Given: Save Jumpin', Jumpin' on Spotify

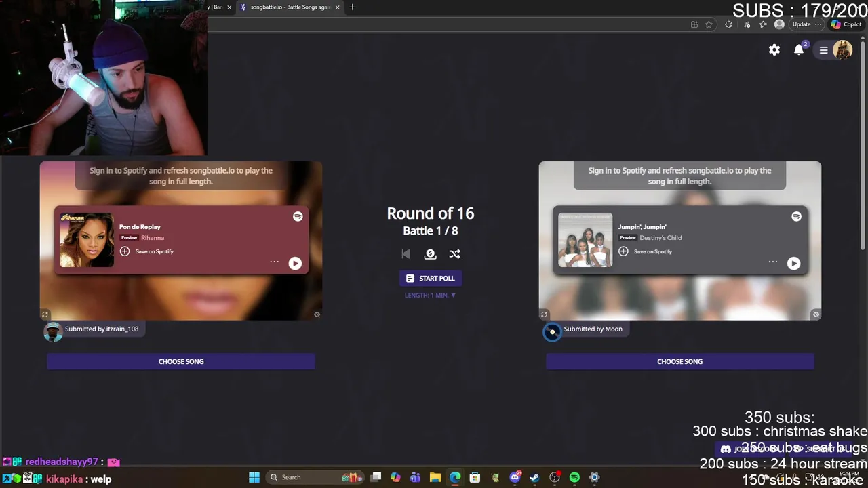Looking at the screenshot, I should [x=646, y=251].
